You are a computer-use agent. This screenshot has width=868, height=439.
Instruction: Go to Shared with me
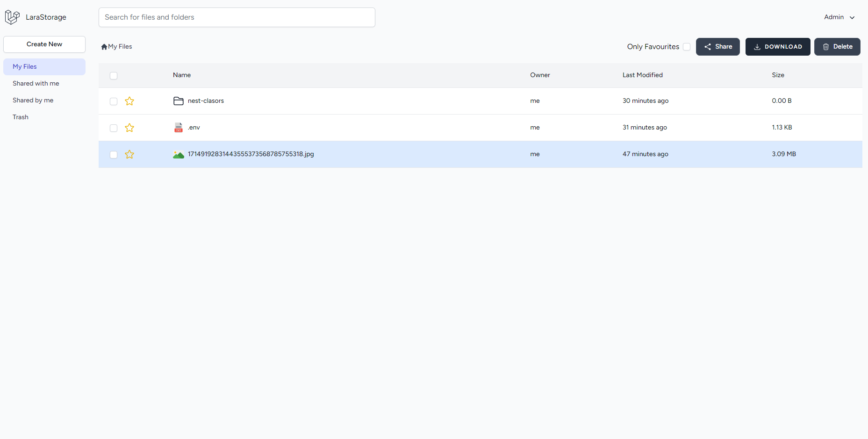point(36,84)
